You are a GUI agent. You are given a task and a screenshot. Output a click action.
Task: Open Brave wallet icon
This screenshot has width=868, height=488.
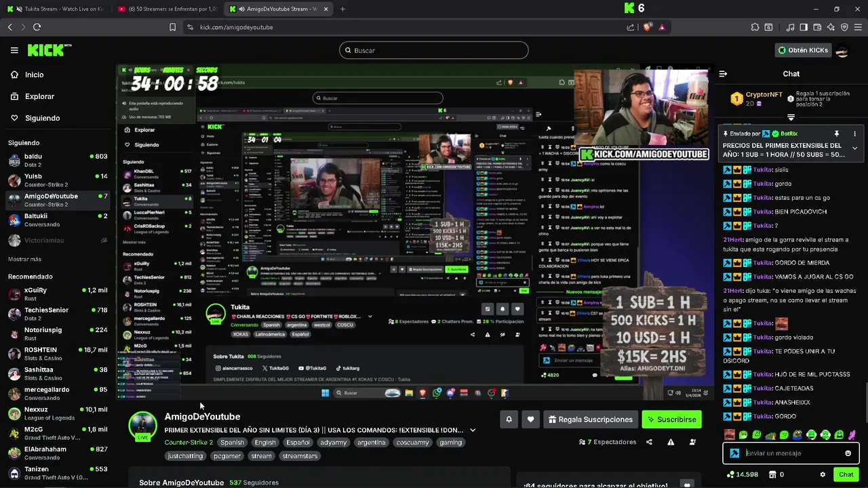pyautogui.click(x=817, y=27)
